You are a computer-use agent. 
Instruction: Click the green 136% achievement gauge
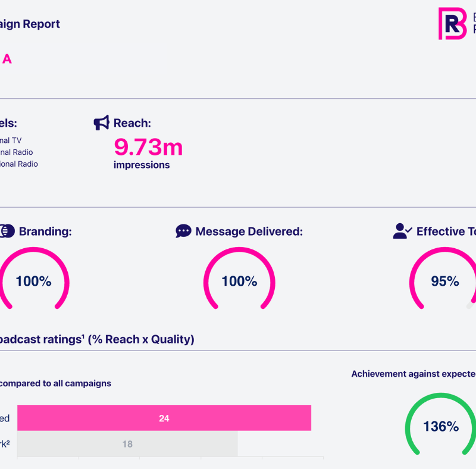[x=441, y=426]
